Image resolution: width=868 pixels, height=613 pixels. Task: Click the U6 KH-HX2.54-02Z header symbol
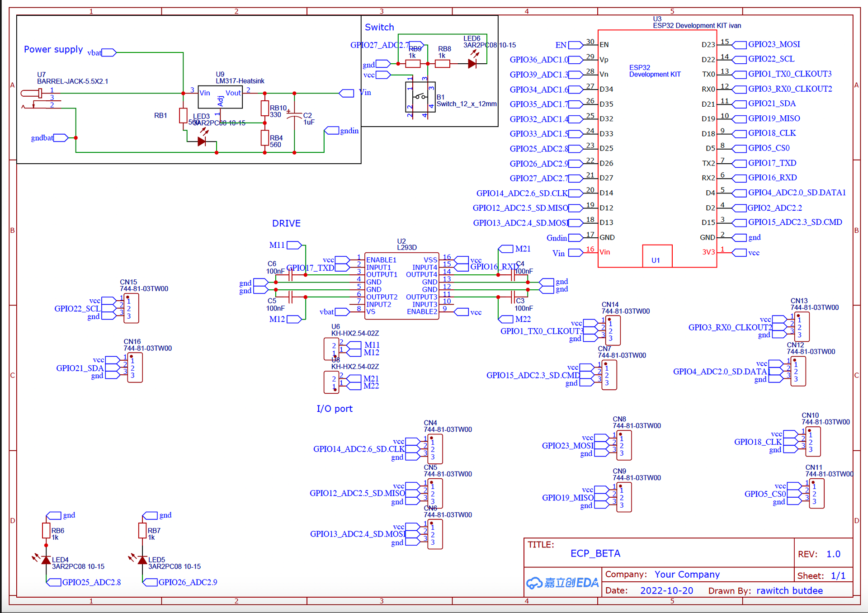331,349
